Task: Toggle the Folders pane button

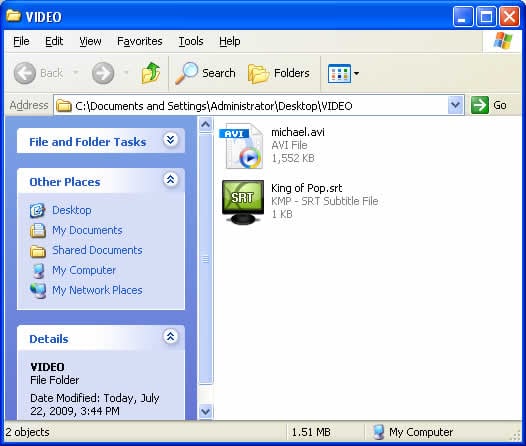Action: 278,73
